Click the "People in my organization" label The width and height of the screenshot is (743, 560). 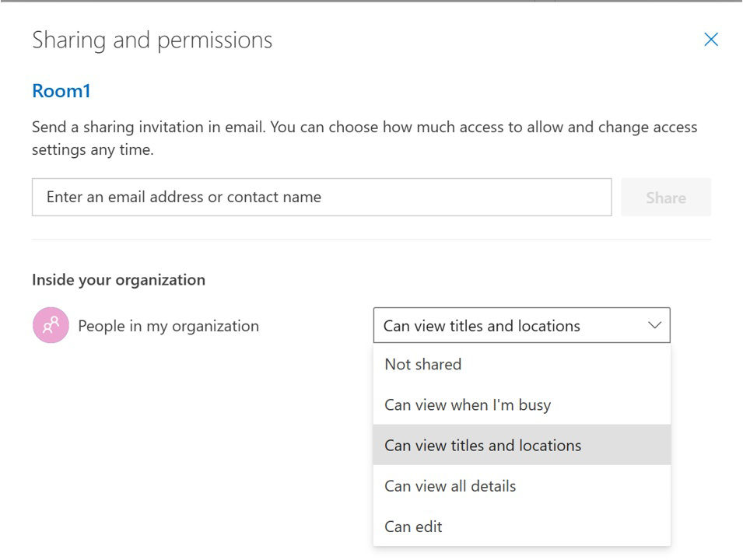(168, 326)
